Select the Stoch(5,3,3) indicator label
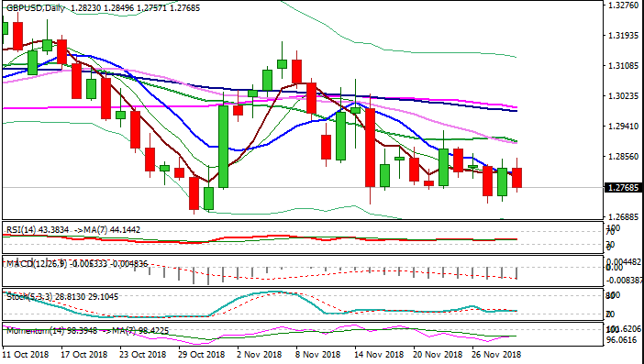This screenshot has height=364, width=644. [29, 296]
